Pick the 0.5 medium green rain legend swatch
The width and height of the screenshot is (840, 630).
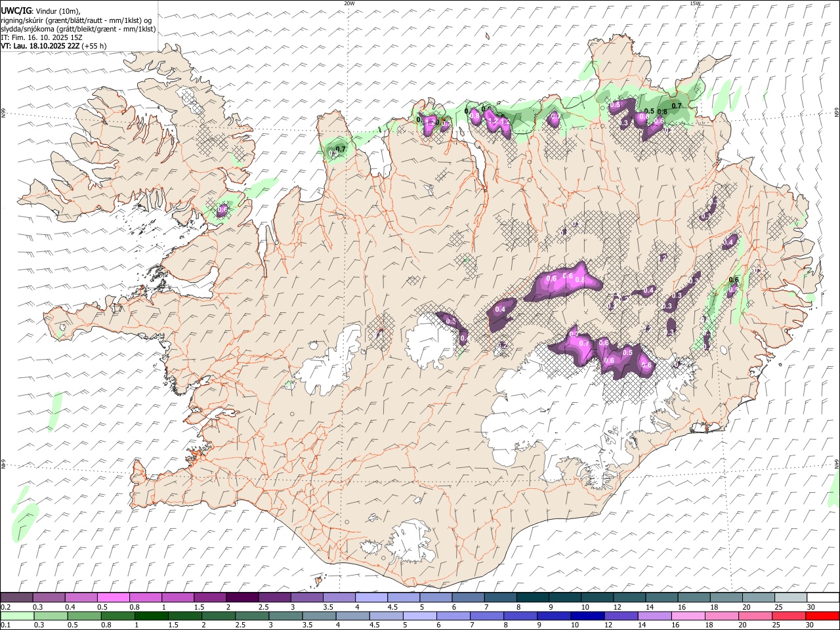[84, 616]
